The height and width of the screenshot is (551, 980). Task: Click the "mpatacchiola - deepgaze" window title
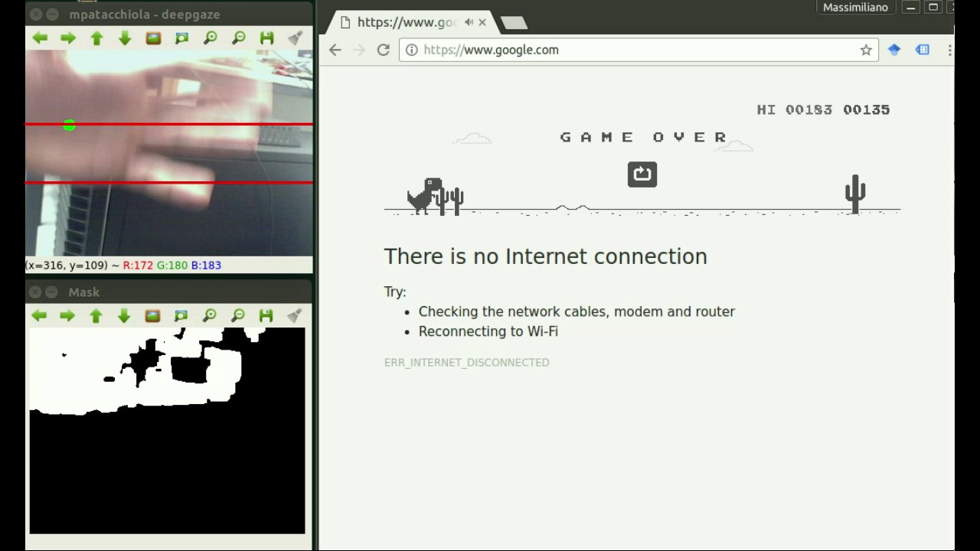click(144, 15)
